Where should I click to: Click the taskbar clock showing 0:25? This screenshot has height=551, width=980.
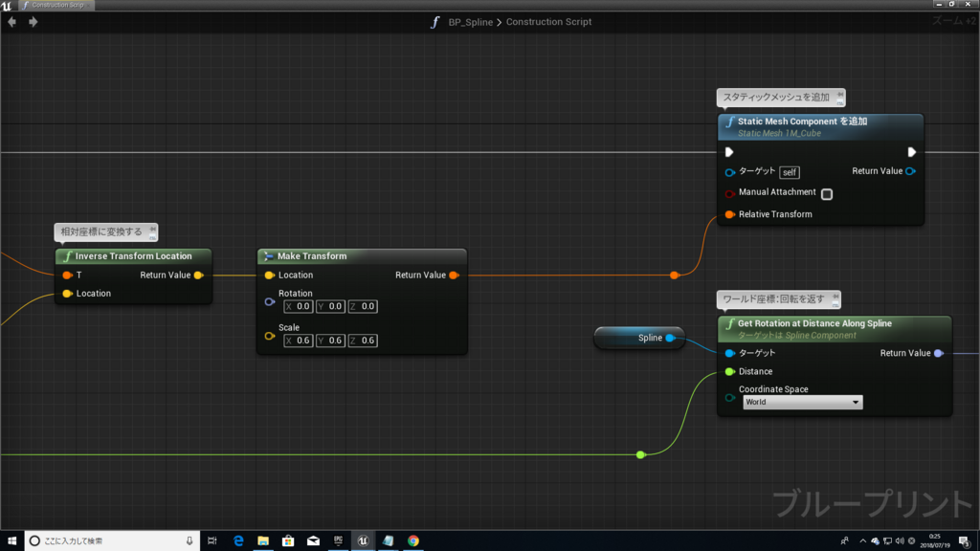(x=934, y=541)
